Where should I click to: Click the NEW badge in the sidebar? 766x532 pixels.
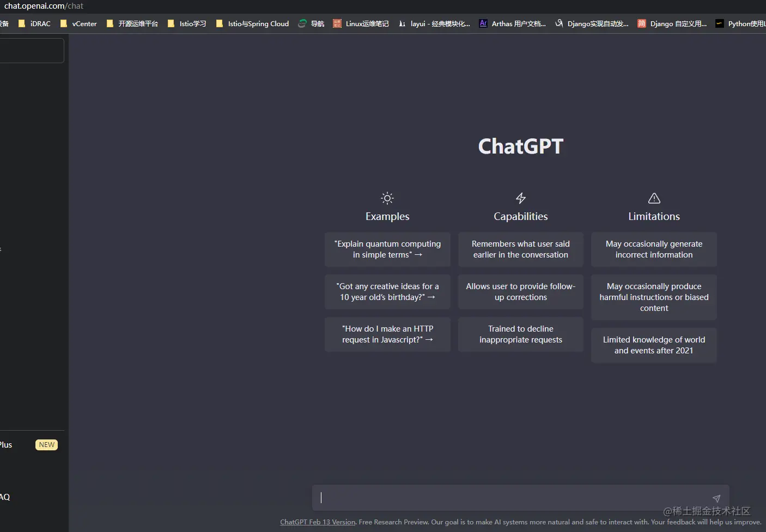[x=47, y=445]
